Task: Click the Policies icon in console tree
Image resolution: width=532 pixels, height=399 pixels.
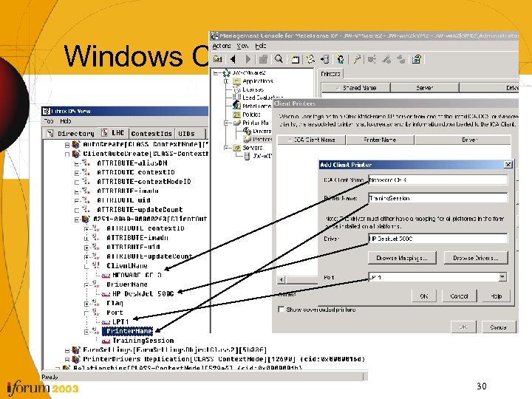Action: click(237, 115)
